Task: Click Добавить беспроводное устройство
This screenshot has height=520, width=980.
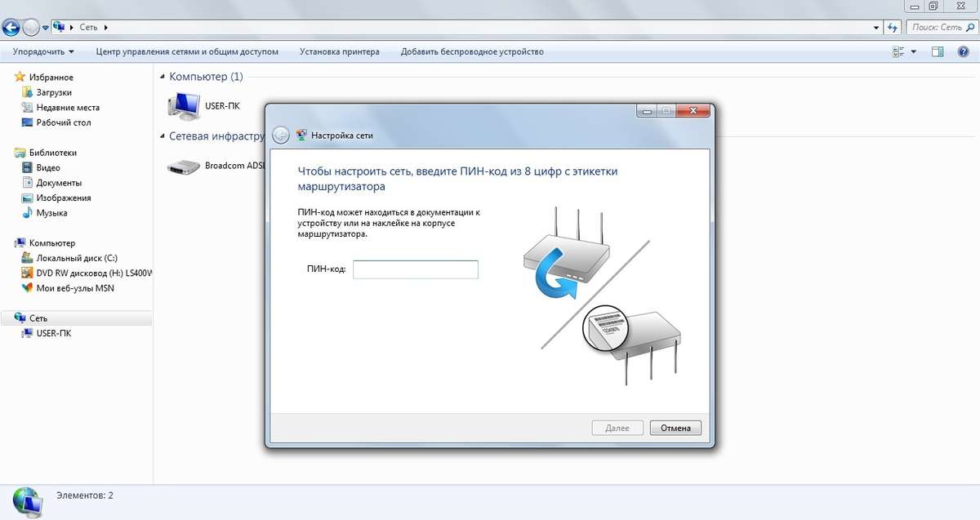Action: click(472, 51)
